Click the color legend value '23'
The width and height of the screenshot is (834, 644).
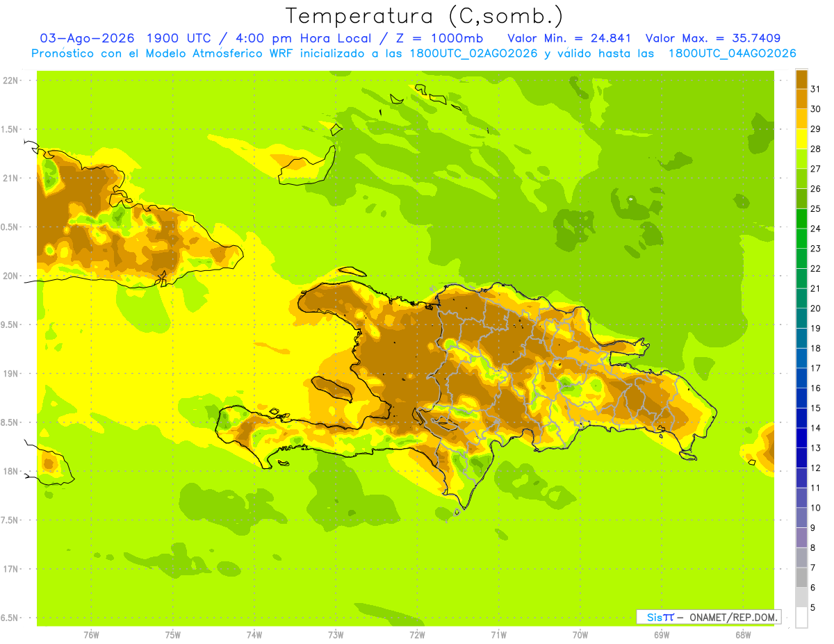(x=815, y=249)
